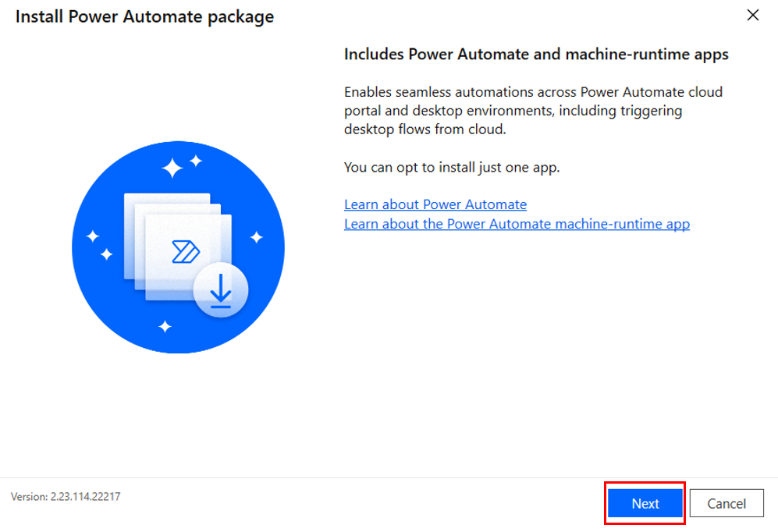Close the installer dialog with the X
This screenshot has height=532, width=778.
coord(752,15)
